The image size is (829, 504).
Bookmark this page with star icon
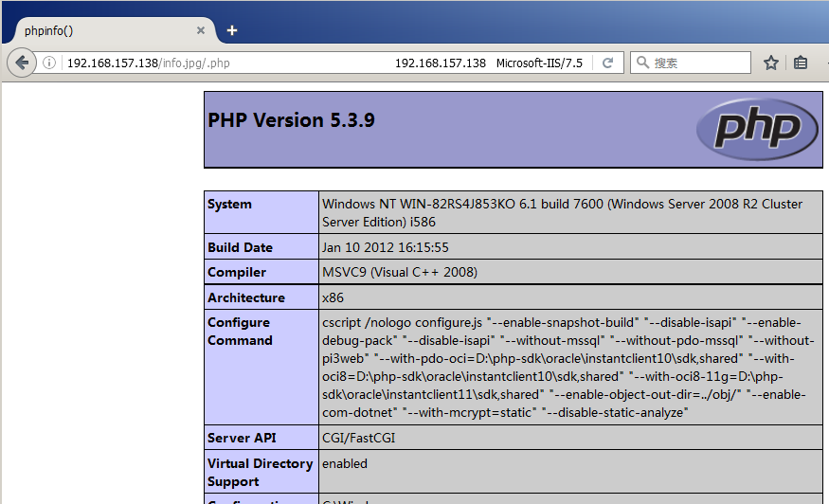[771, 63]
